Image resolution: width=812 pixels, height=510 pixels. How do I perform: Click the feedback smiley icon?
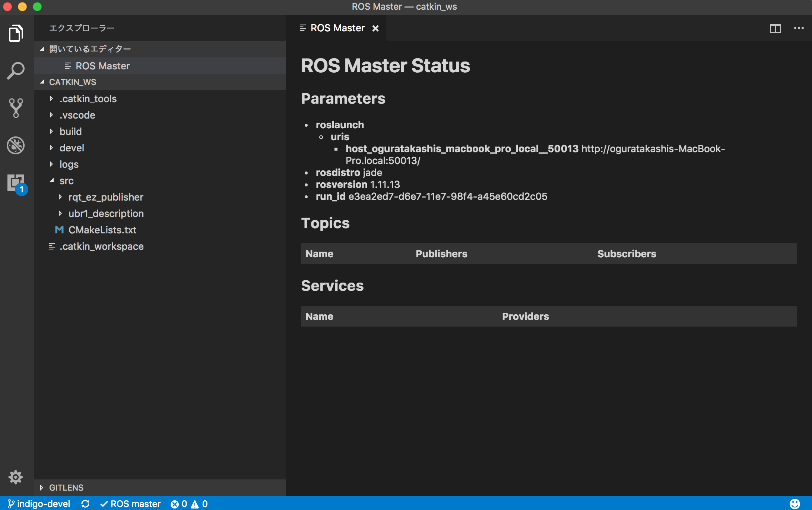(794, 504)
